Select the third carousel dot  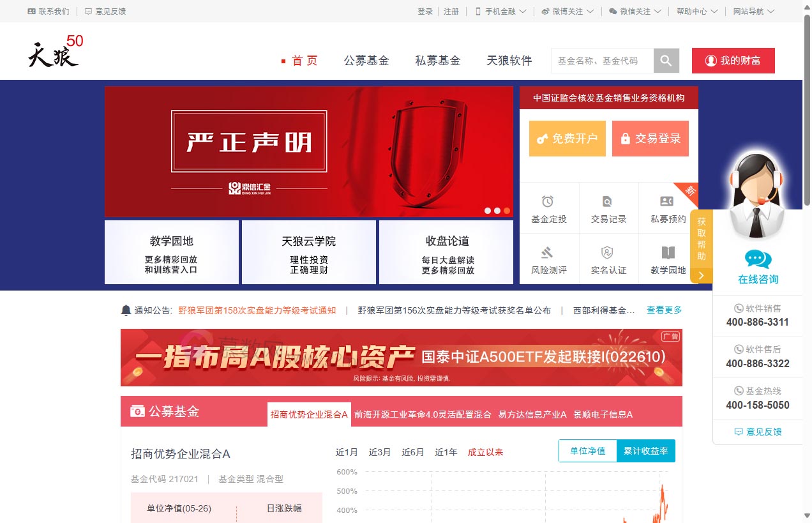(x=507, y=210)
